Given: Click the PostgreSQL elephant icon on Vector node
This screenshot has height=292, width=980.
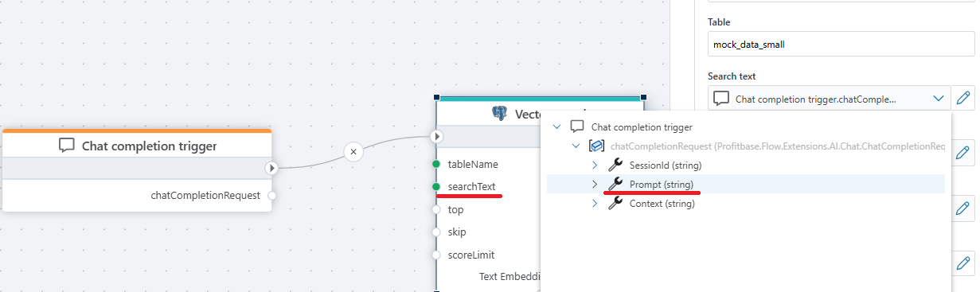Looking at the screenshot, I should pos(500,114).
